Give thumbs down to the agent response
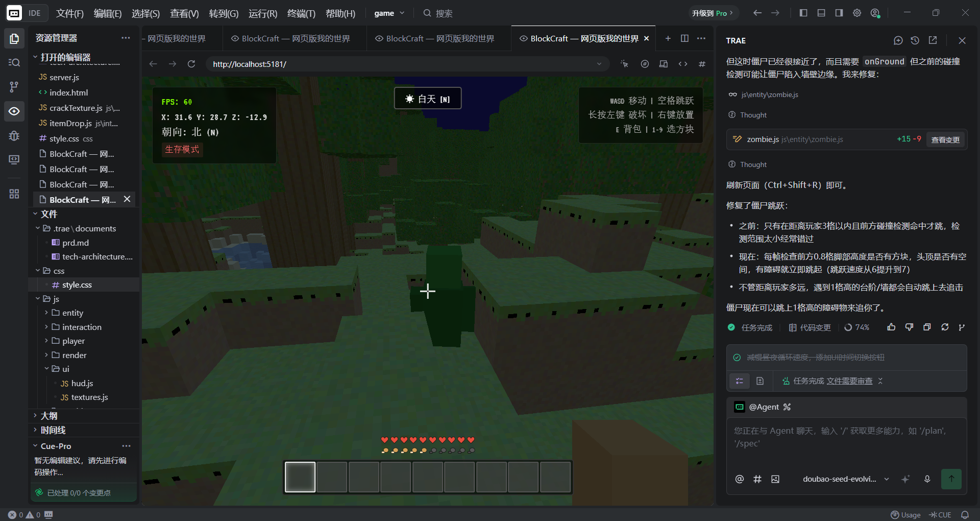 coord(909,327)
